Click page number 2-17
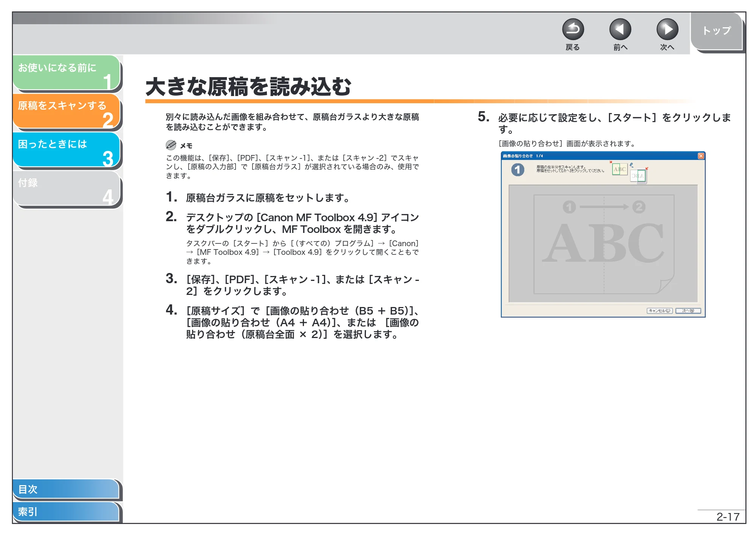The height and width of the screenshot is (535, 756). coord(728,517)
